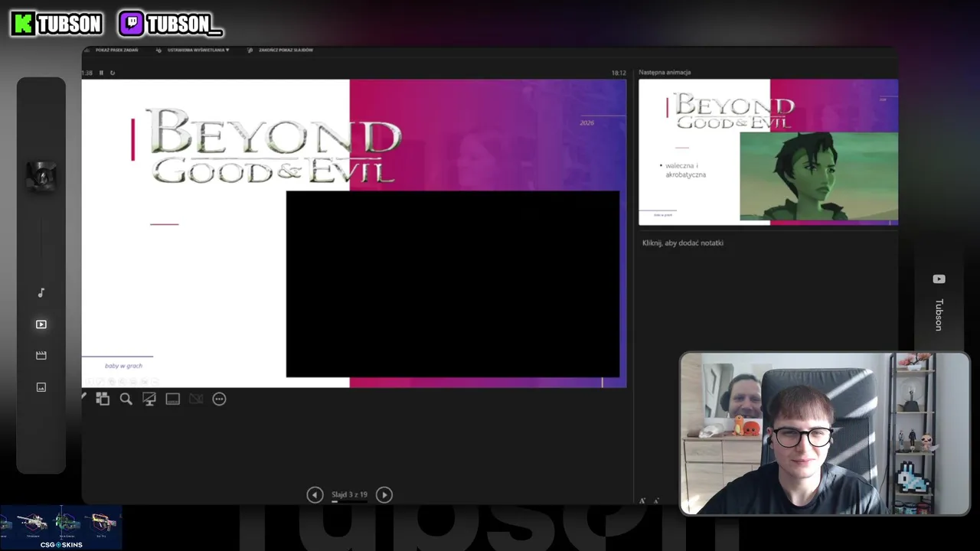
Task: Increase notes text size
Action: point(642,500)
